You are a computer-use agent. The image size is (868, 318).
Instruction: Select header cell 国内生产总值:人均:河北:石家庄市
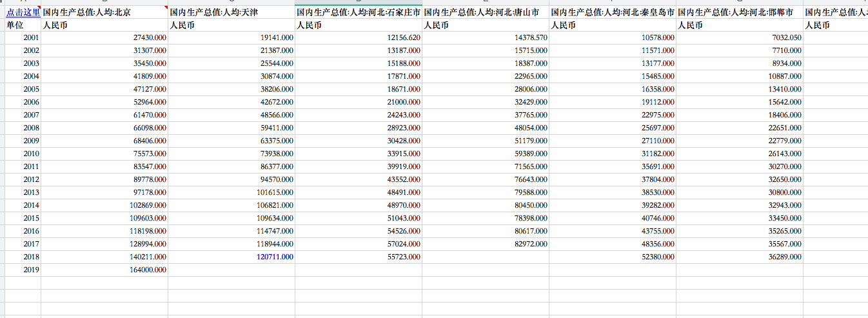pyautogui.click(x=359, y=12)
